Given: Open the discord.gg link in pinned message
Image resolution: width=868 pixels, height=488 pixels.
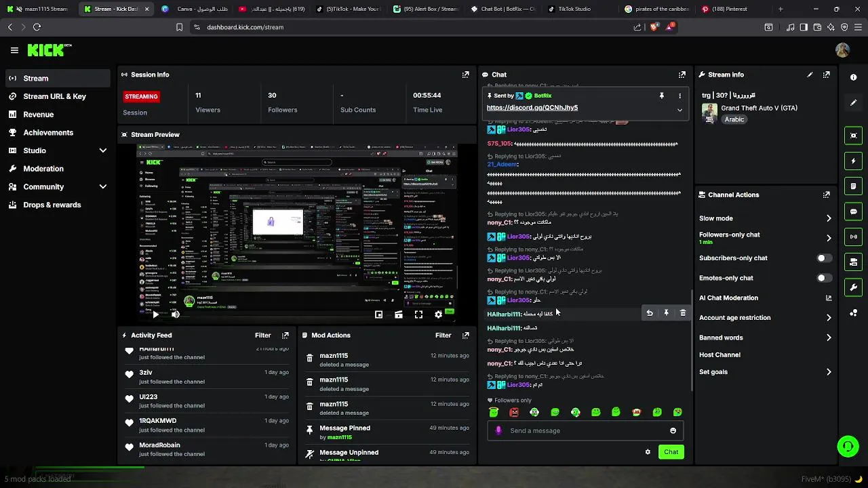Looking at the screenshot, I should click(x=532, y=108).
